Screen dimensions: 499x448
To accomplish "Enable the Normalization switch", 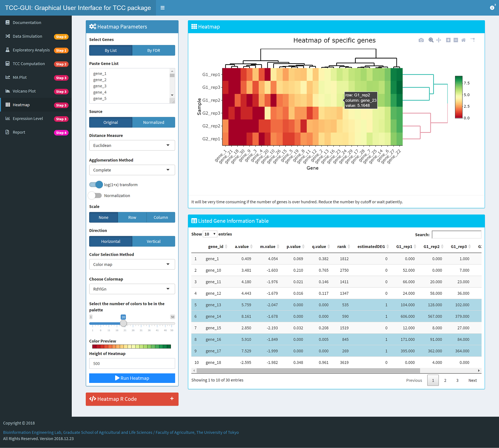I will tap(95, 195).
